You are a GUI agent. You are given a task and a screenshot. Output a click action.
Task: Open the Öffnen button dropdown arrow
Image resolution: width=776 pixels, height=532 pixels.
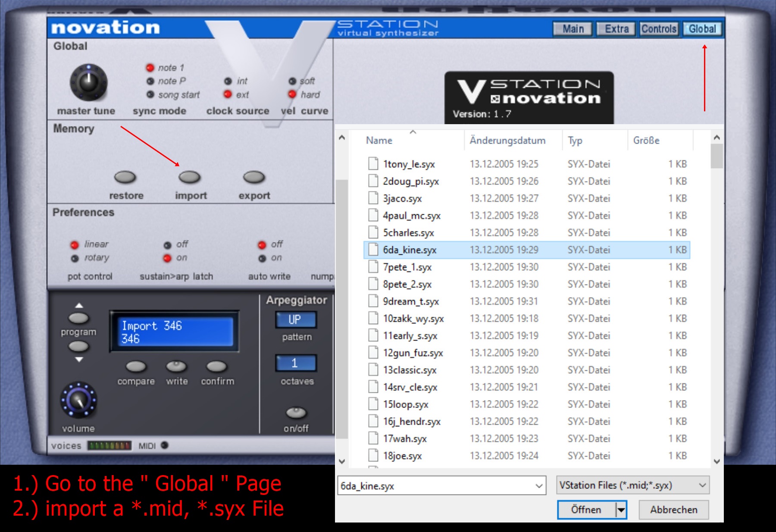[621, 510]
